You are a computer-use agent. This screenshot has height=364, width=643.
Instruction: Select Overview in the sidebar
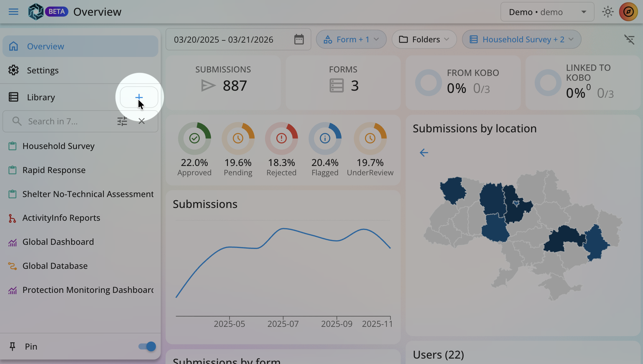click(x=46, y=46)
